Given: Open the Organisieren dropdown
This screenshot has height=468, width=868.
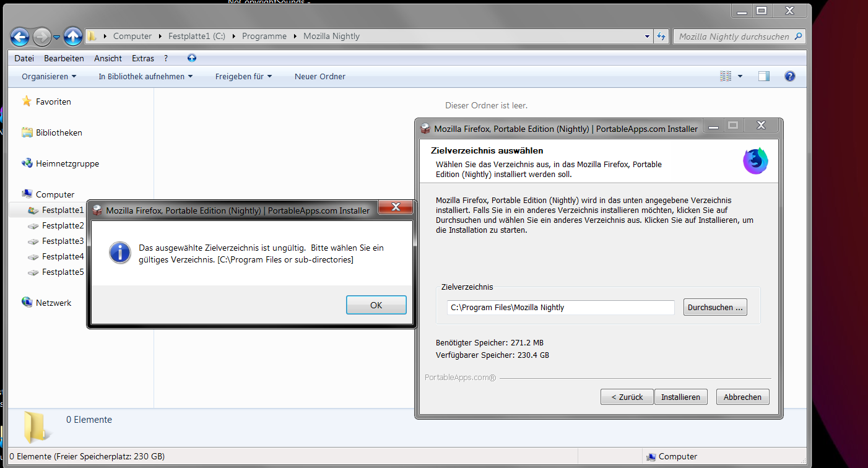Looking at the screenshot, I should click(49, 76).
